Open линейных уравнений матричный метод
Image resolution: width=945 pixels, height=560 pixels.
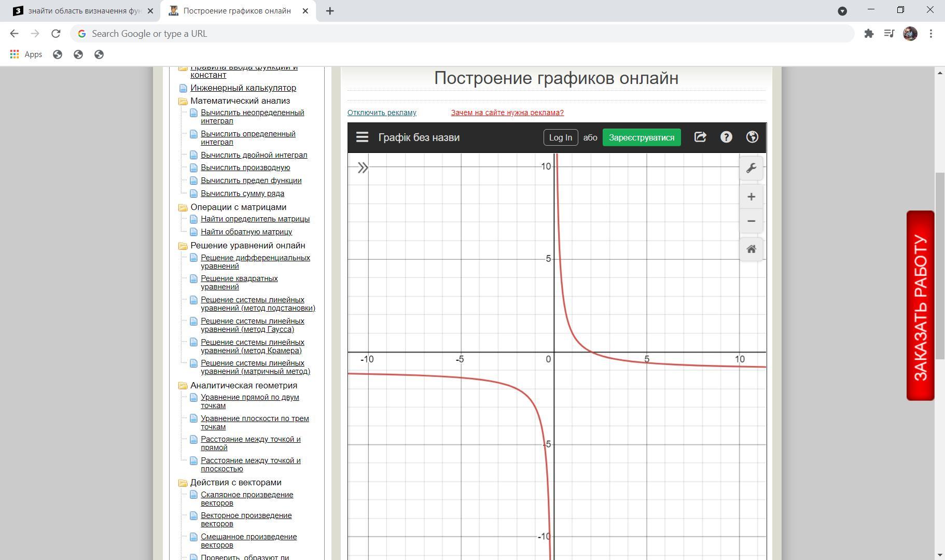point(255,367)
